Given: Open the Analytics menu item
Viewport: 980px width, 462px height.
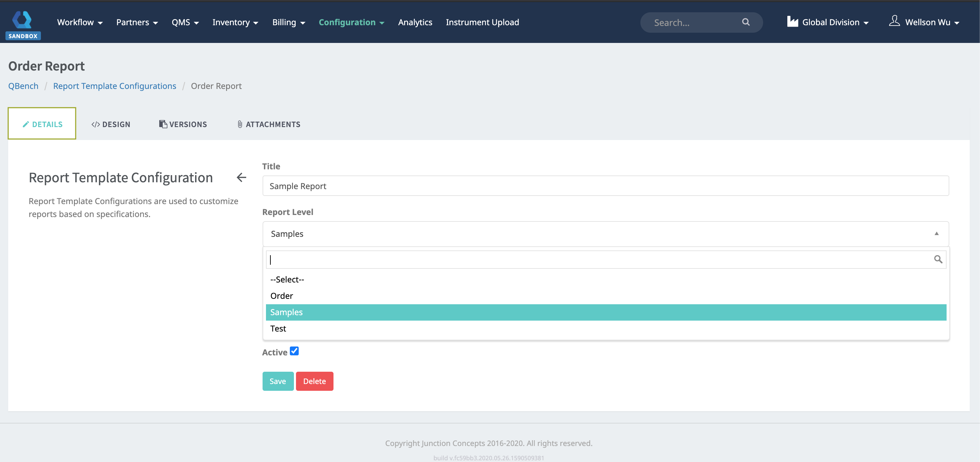Looking at the screenshot, I should [415, 22].
